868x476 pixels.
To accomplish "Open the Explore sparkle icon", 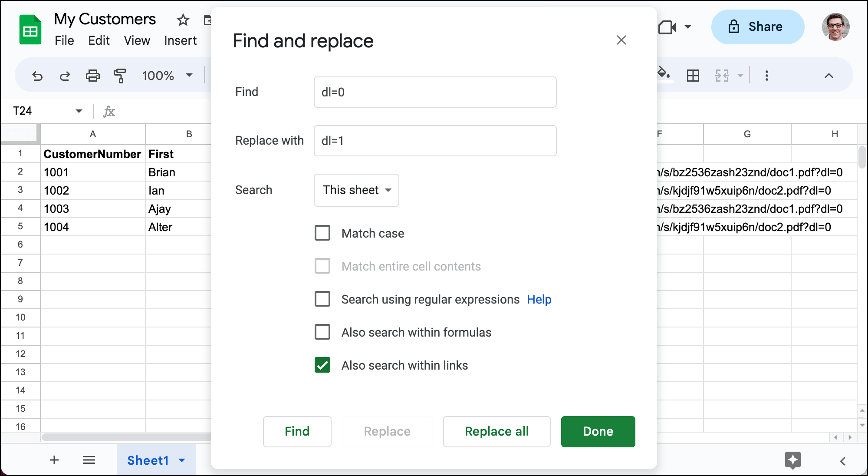I will coord(792,460).
